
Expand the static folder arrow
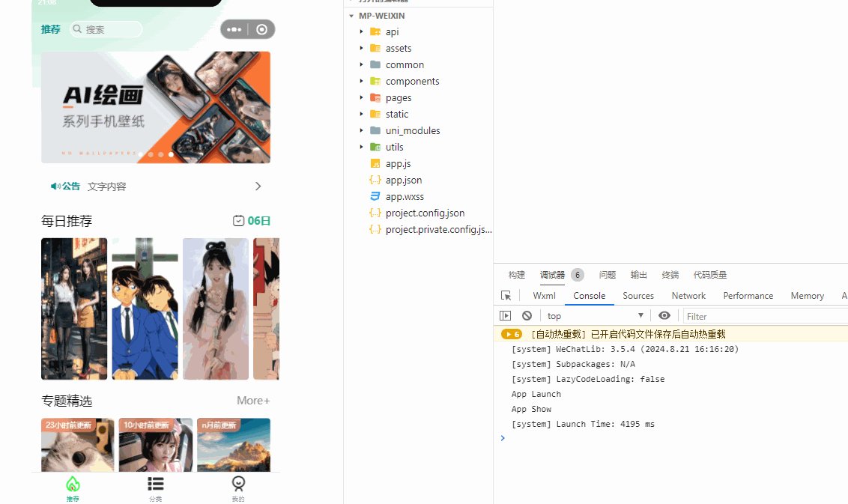tap(361, 114)
